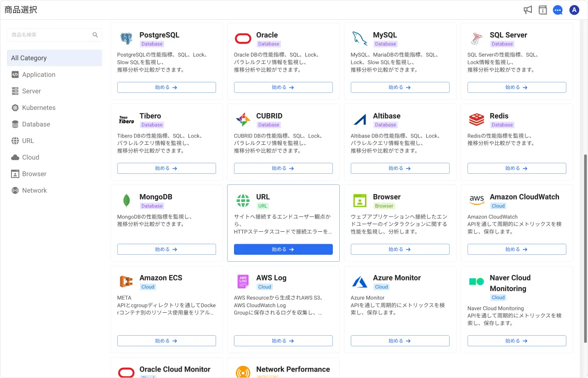Image resolution: width=588 pixels, height=378 pixels.
Task: Start the MongoDB product
Action: click(166, 249)
